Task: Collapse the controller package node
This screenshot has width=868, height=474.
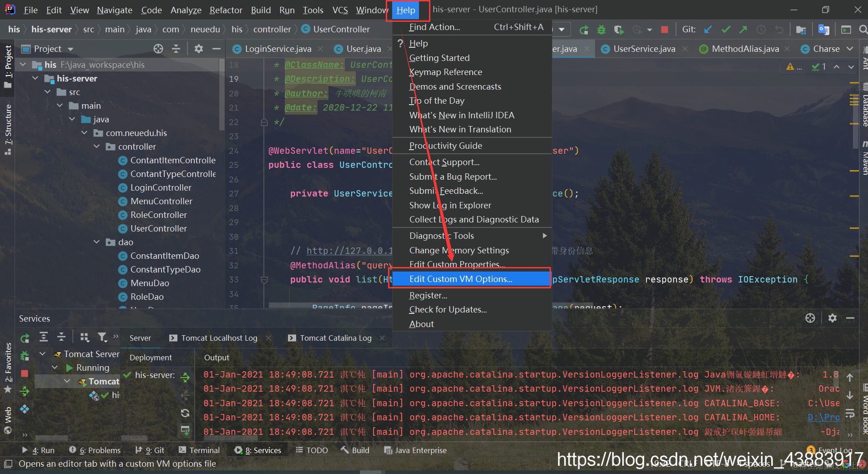Action: 96,146
